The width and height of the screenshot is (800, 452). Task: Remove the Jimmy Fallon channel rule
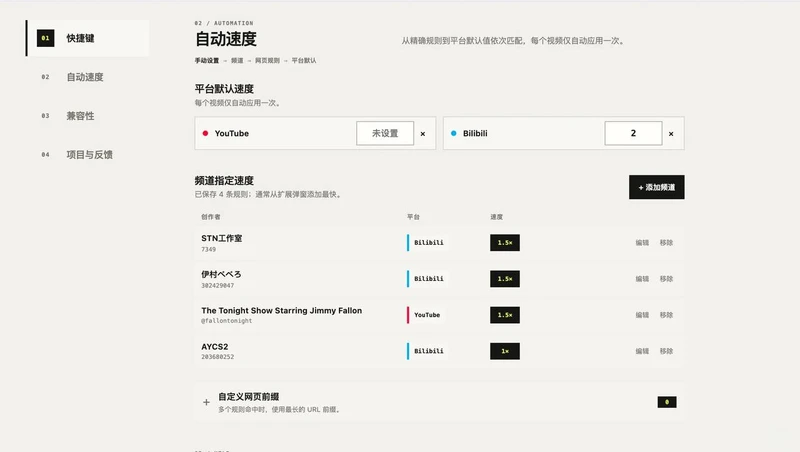click(x=666, y=315)
